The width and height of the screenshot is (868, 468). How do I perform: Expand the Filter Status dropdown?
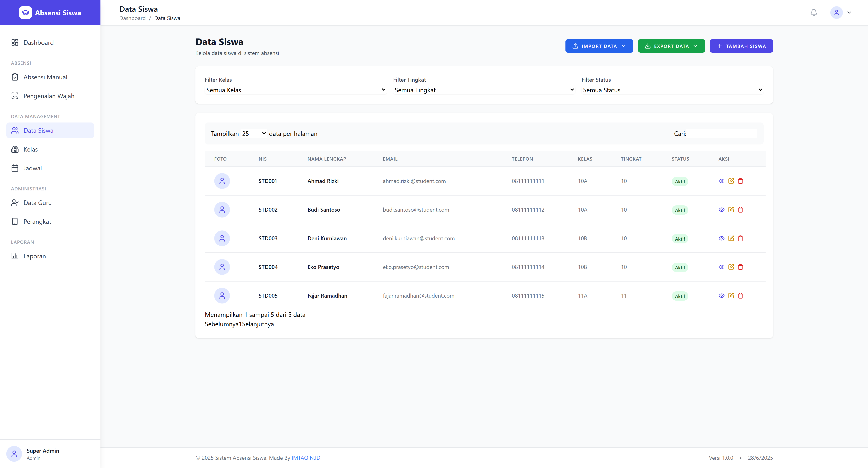[x=672, y=90]
